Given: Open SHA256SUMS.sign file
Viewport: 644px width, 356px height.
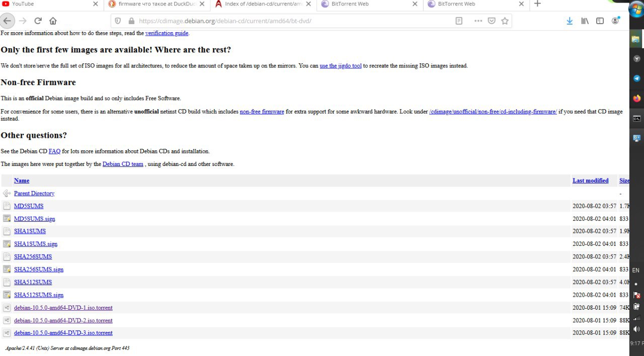Looking at the screenshot, I should pyautogui.click(x=39, y=270).
